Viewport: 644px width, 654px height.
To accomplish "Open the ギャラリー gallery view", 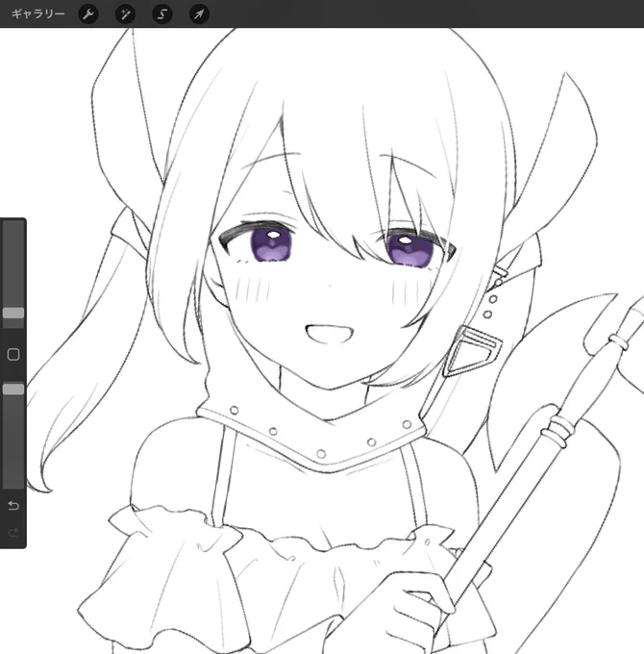I will click(x=37, y=13).
